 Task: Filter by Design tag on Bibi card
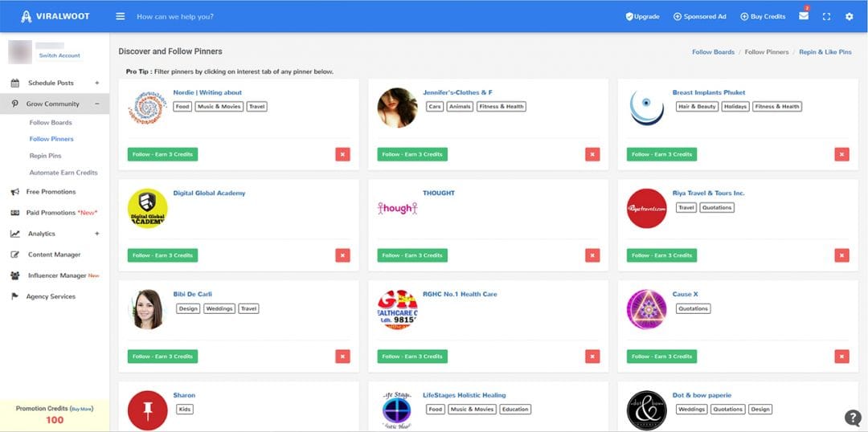pos(188,308)
